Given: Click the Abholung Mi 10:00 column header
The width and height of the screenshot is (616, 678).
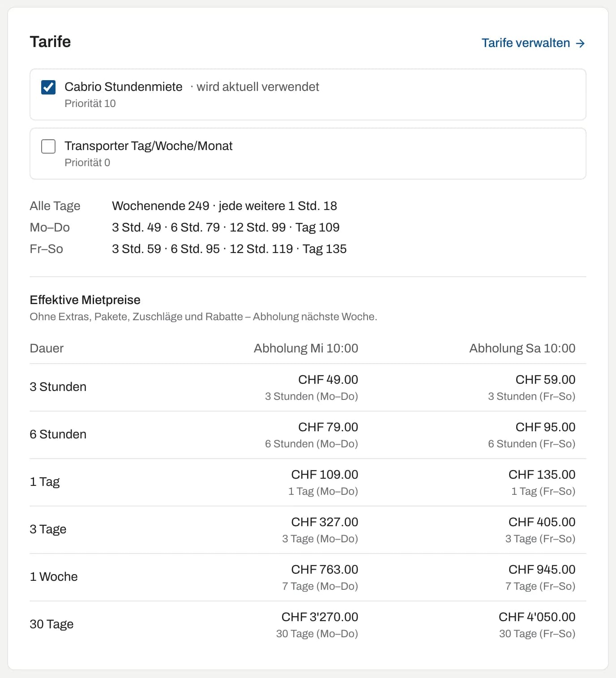Looking at the screenshot, I should tap(306, 348).
